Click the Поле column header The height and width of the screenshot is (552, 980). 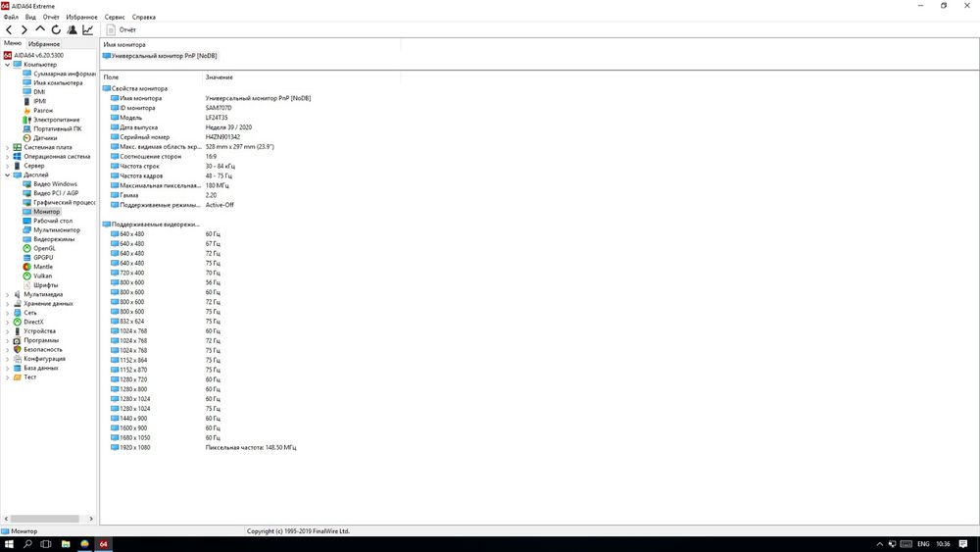[x=152, y=76]
